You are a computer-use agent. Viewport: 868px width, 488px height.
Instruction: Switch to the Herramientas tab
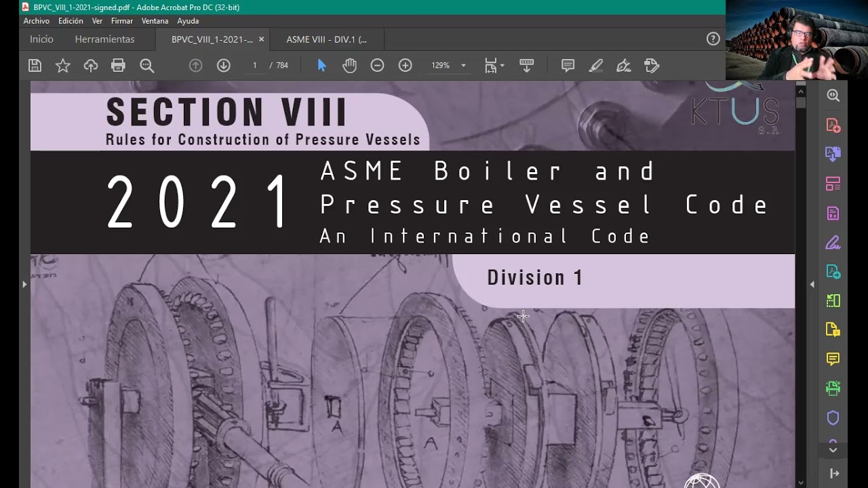(104, 39)
